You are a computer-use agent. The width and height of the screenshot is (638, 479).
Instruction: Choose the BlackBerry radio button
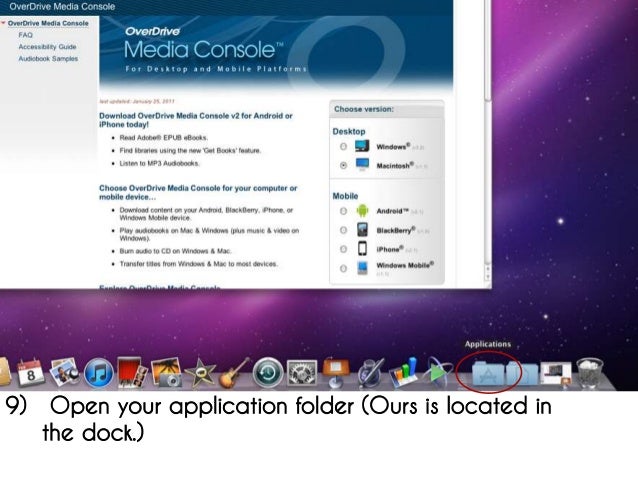coord(343,230)
